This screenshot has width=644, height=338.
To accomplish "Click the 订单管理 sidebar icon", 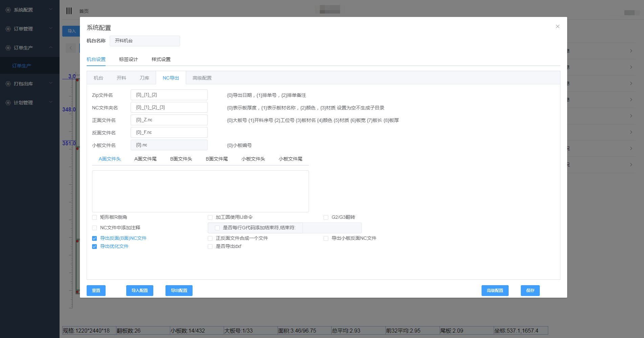I will [8, 29].
